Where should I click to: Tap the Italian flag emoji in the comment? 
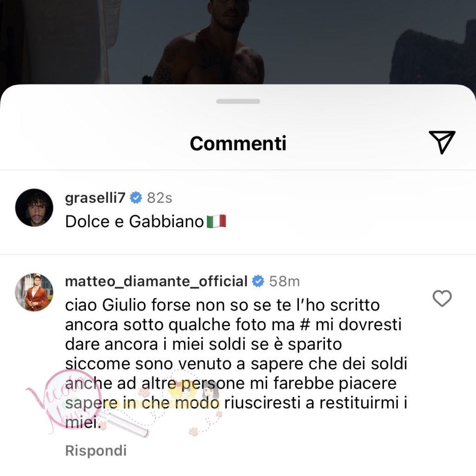pyautogui.click(x=216, y=221)
